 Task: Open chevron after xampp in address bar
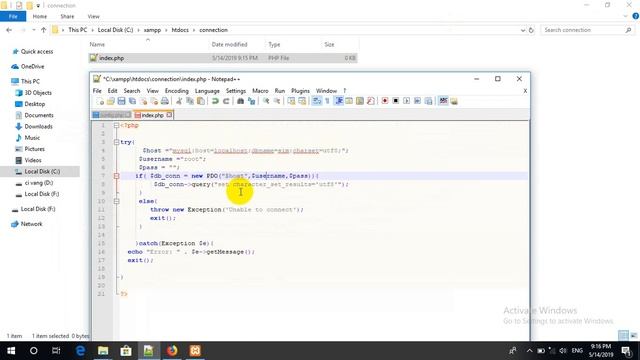[166, 30]
